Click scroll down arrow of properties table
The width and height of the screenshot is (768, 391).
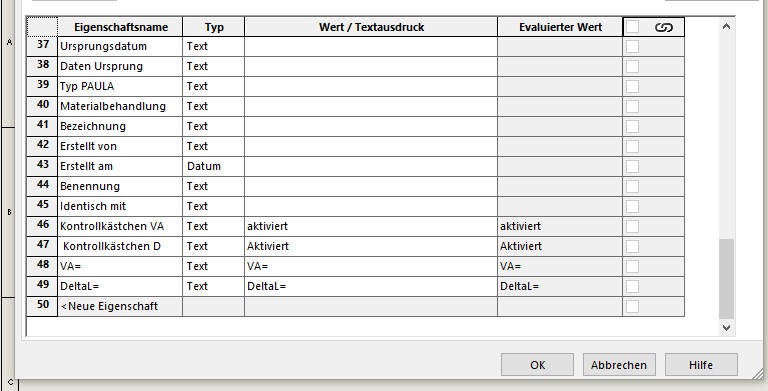[x=726, y=328]
